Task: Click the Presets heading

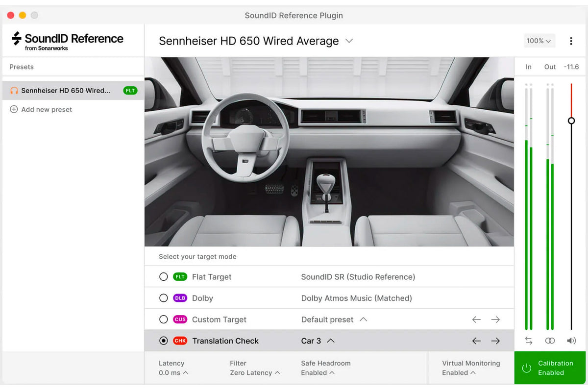Action: 22,67
